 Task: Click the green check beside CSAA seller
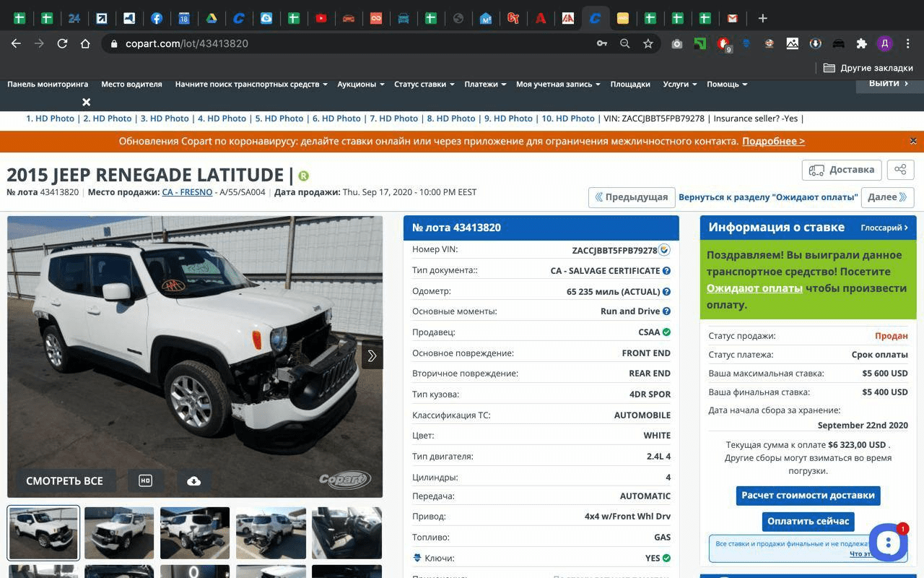666,332
